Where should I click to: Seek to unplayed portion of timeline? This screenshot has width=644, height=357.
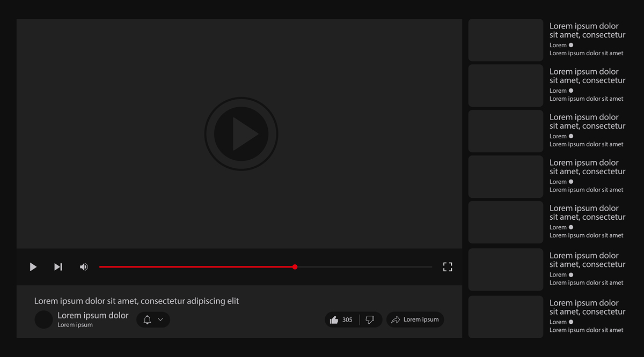click(365, 267)
